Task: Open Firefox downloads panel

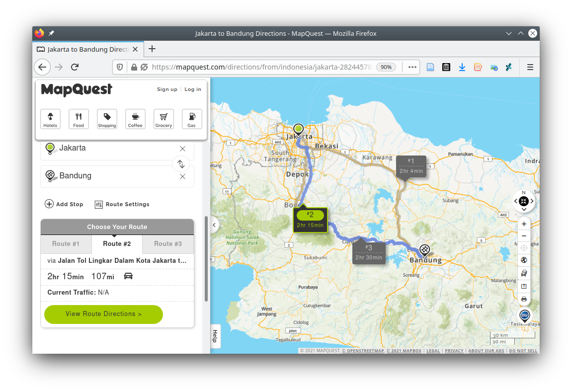Action: pos(462,67)
